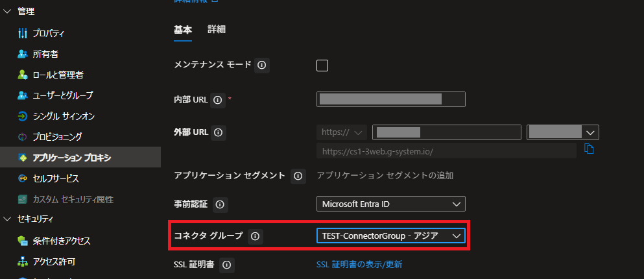Open the コネクタ グループ dropdown

tap(390, 236)
